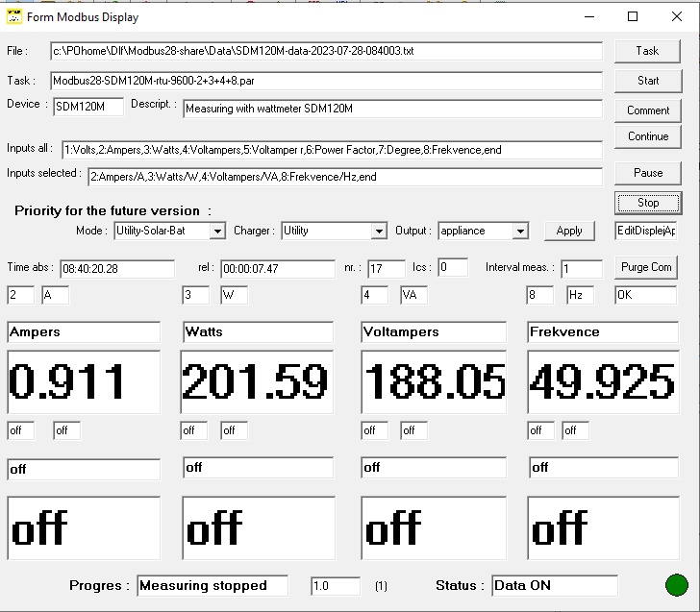The width and height of the screenshot is (700, 612).
Task: Click the Continue button
Action: pos(648,136)
